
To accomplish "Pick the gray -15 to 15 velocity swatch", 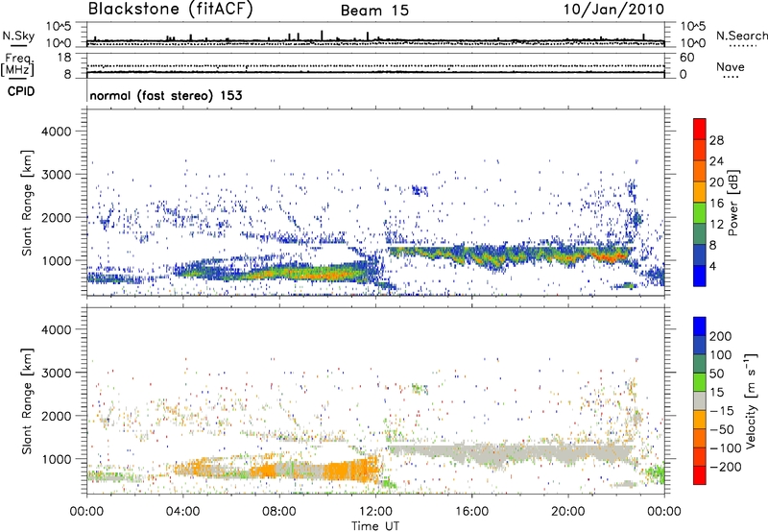I will pyautogui.click(x=700, y=400).
